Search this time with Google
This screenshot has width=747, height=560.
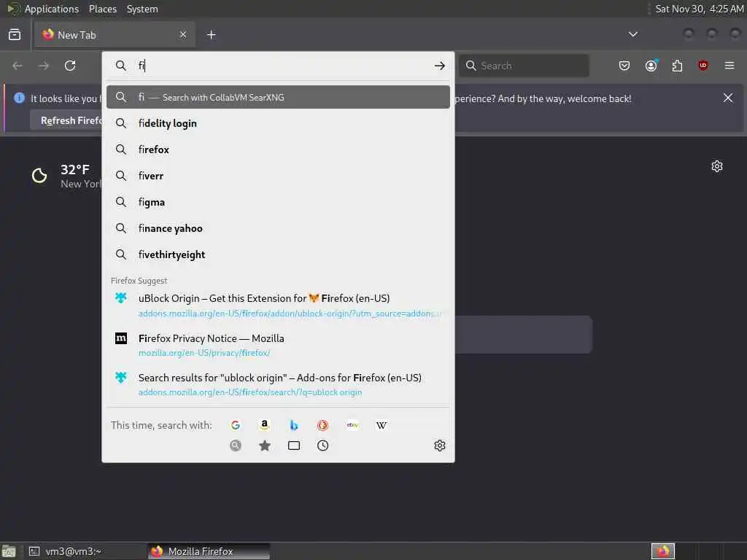[236, 425]
